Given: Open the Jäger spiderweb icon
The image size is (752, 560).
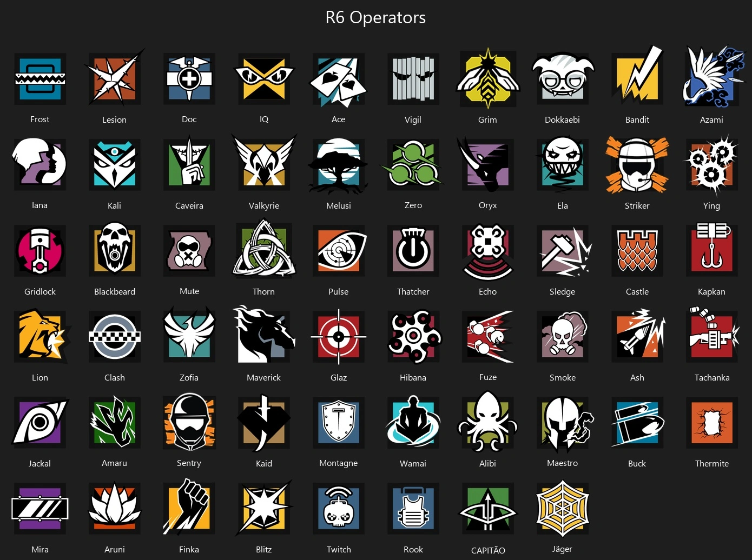Looking at the screenshot, I should [563, 508].
